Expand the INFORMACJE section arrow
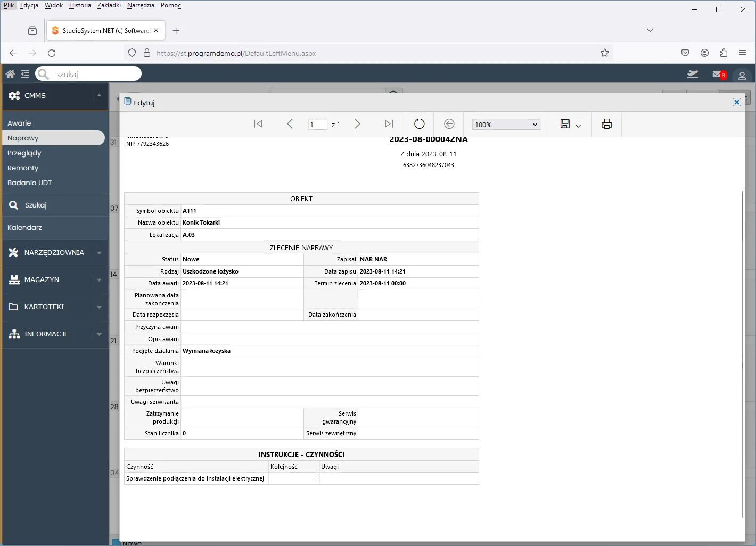The image size is (756, 546). 99,334
